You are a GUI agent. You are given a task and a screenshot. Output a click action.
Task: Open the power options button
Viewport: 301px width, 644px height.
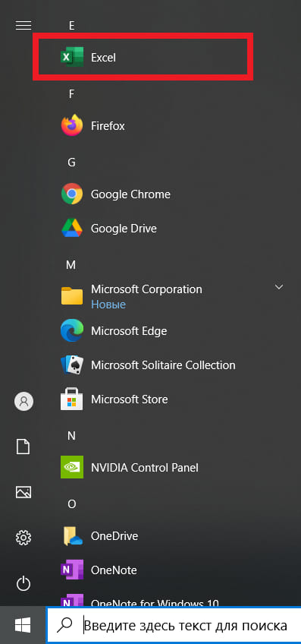24,583
